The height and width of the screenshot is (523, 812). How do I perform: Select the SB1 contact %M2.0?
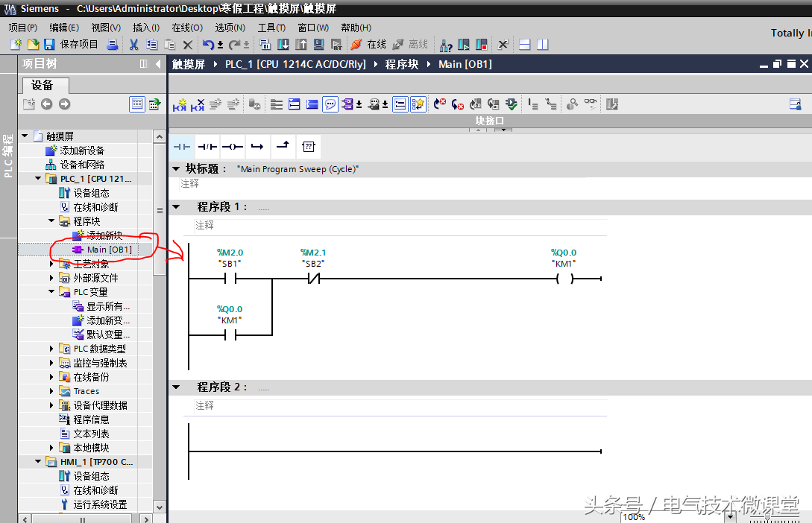pyautogui.click(x=230, y=279)
